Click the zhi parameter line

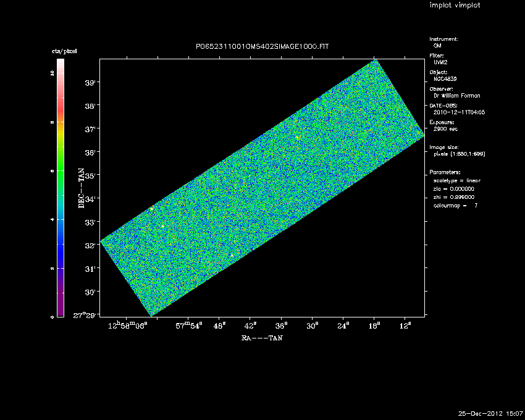pos(454,198)
